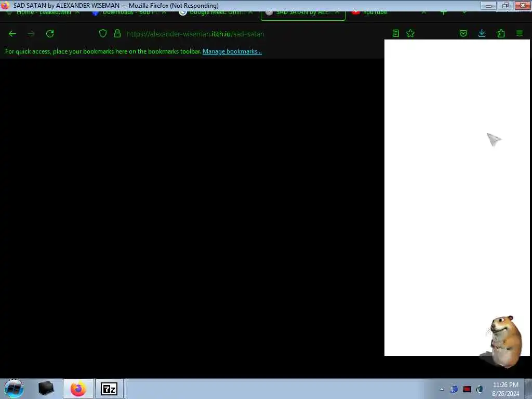Save page to Pocket
This screenshot has height=399, width=532.
[463, 33]
